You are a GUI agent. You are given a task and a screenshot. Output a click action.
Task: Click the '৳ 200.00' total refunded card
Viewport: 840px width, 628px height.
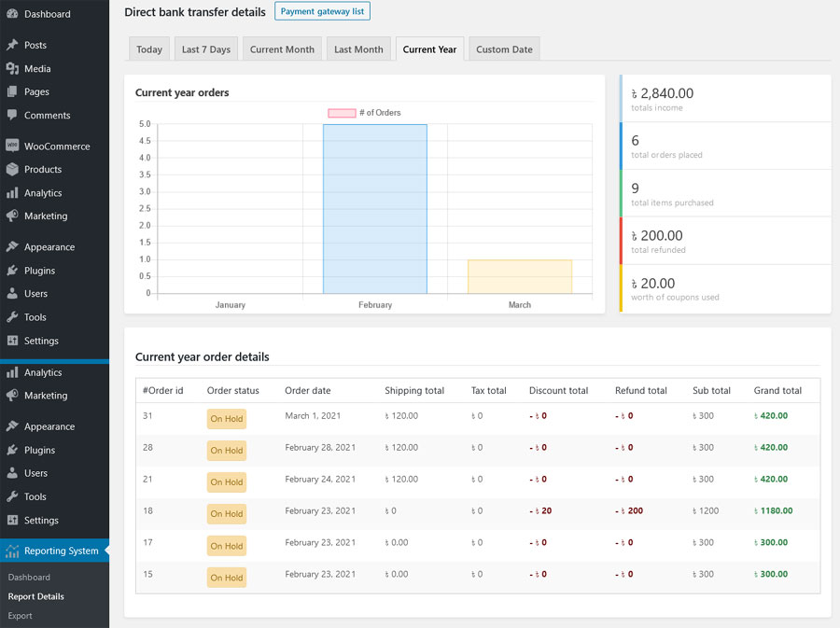[x=725, y=241]
